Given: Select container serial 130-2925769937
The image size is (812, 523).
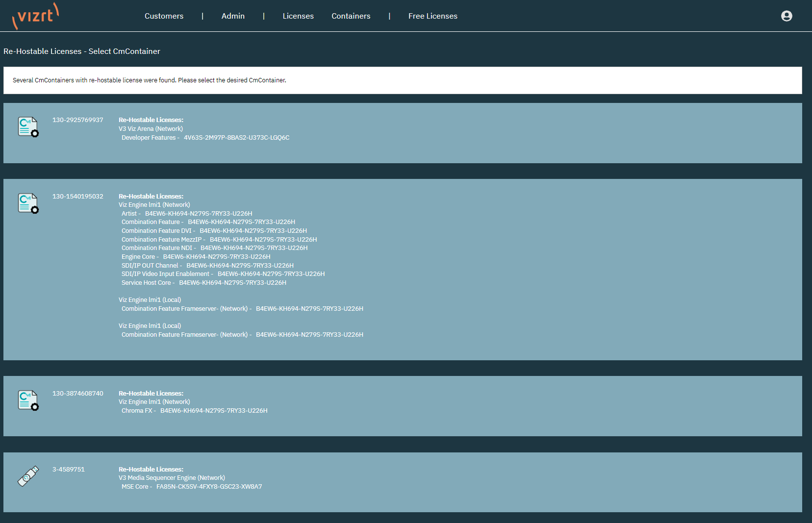Looking at the screenshot, I should (77, 120).
